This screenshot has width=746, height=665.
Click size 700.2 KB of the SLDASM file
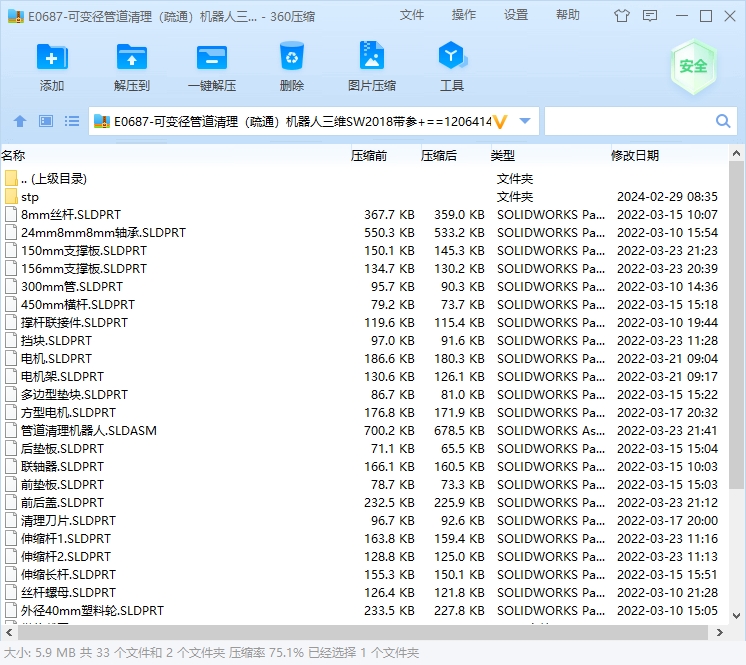(x=389, y=430)
